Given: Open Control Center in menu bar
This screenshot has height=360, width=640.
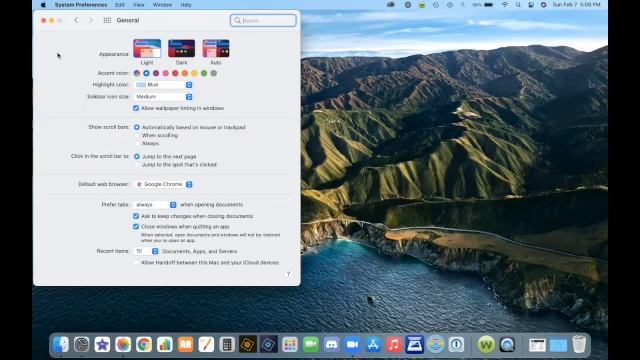Looking at the screenshot, I should click(531, 5).
